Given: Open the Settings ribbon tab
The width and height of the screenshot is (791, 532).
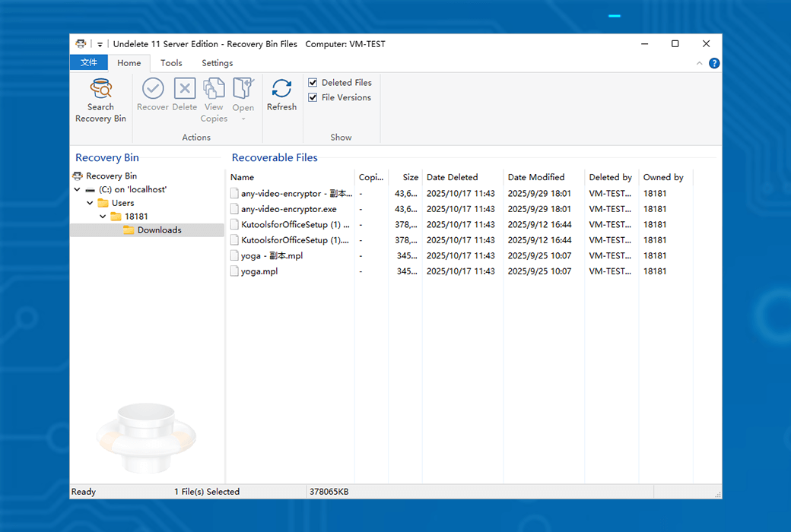Looking at the screenshot, I should click(217, 63).
